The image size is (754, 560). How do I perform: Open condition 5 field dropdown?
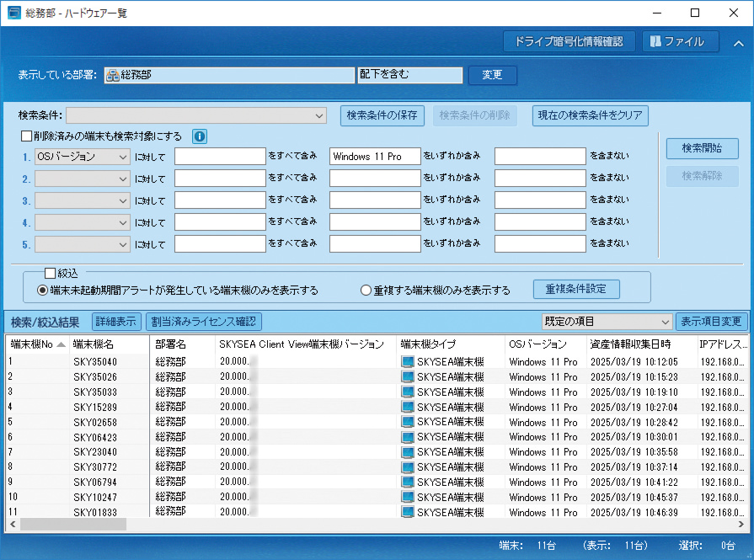point(83,244)
